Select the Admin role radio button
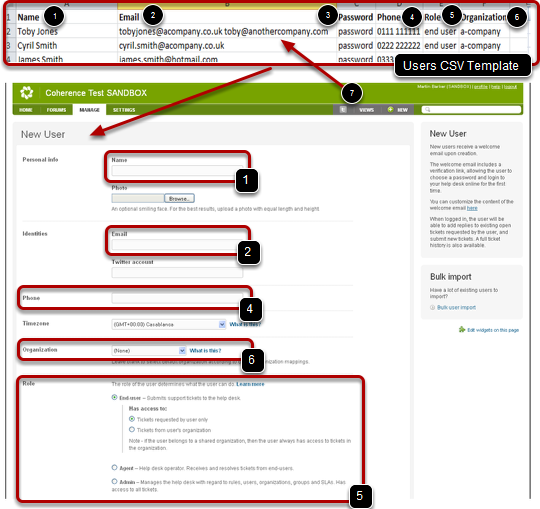 point(114,481)
